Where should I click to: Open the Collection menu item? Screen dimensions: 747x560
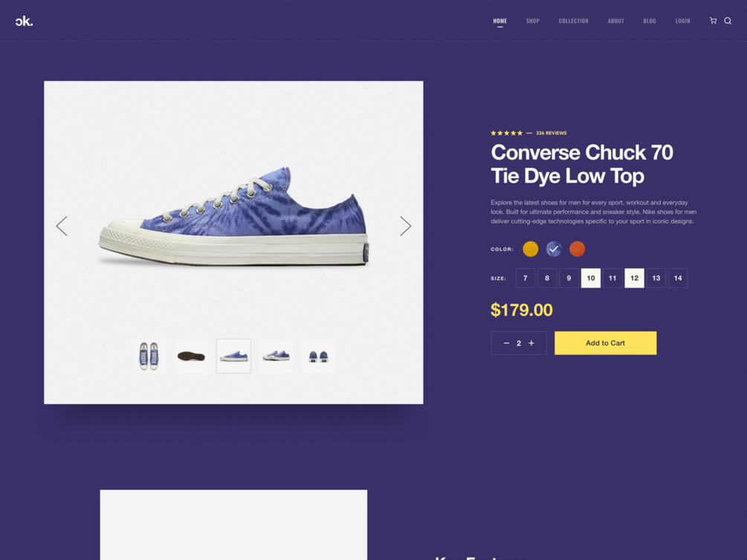(573, 21)
